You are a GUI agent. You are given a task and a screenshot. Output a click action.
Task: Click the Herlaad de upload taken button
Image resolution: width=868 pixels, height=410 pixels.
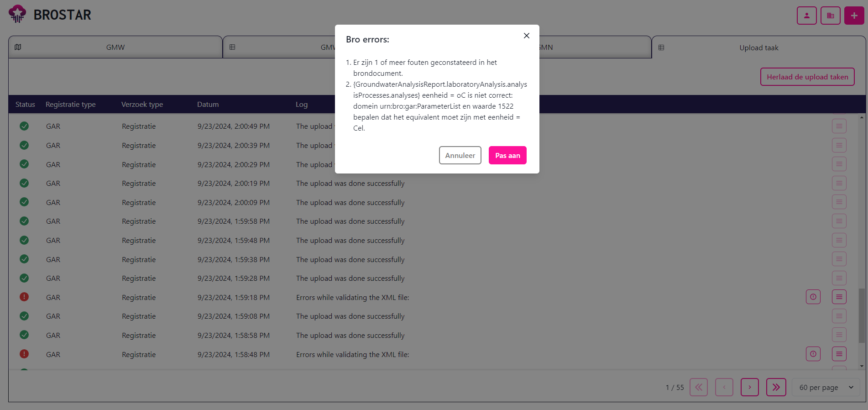pos(807,77)
